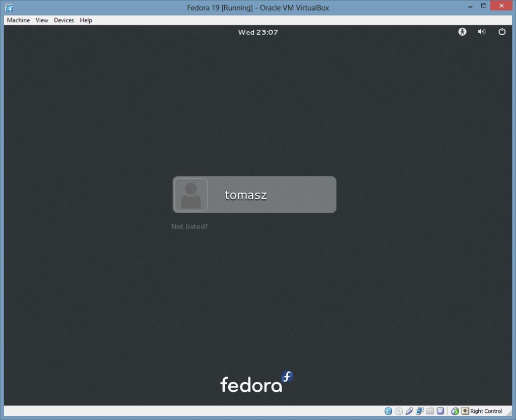This screenshot has width=516, height=420.
Task: Minimize the VirtualBox window
Action: coord(470,6)
